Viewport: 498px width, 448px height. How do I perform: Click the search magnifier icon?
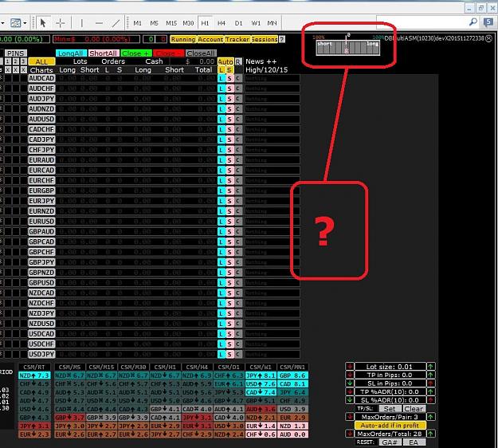tap(473, 22)
